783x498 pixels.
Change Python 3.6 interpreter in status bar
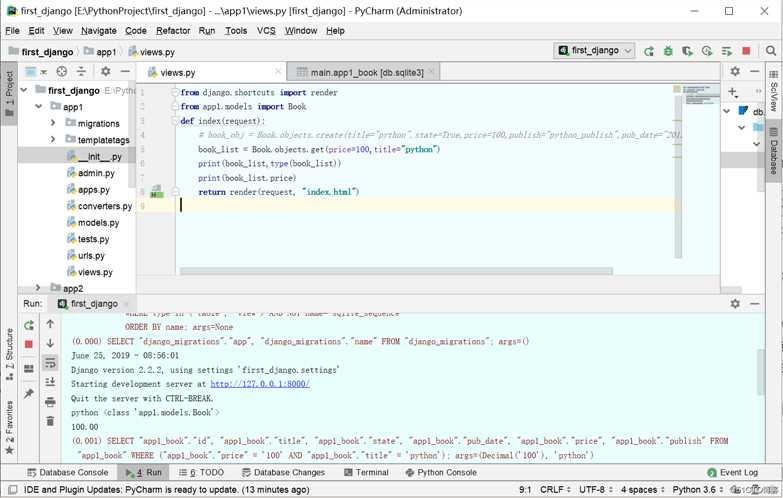pos(697,490)
